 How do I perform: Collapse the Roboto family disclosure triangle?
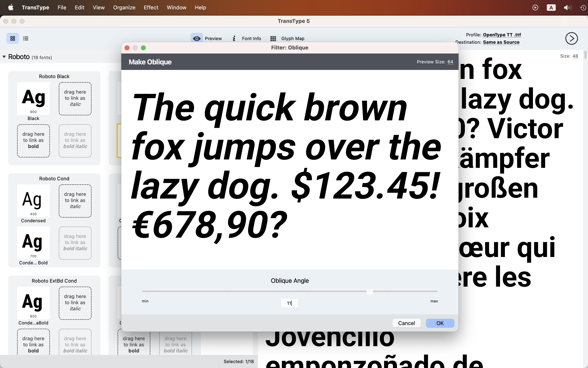tap(4, 57)
